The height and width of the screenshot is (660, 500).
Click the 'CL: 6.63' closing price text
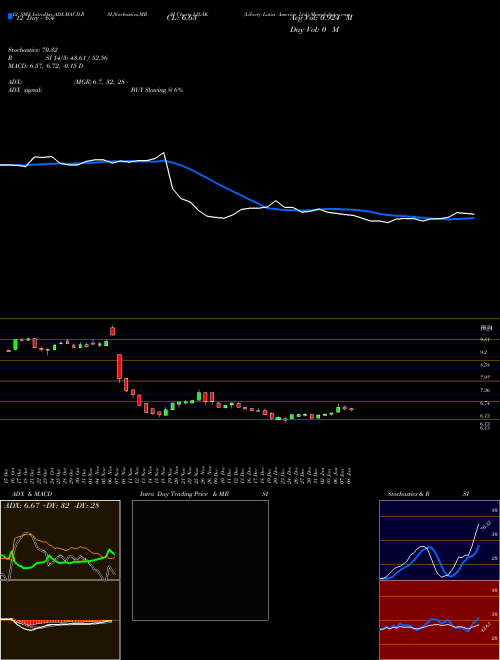point(182,18)
